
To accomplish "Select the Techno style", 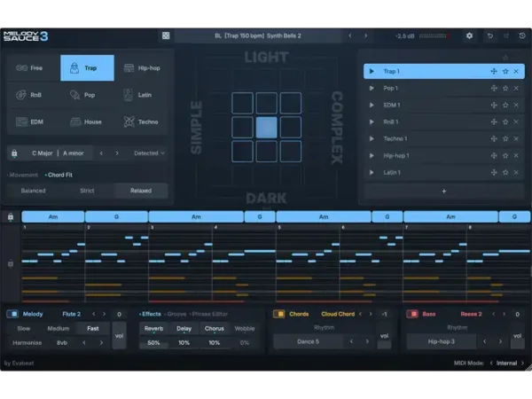I will (x=141, y=121).
